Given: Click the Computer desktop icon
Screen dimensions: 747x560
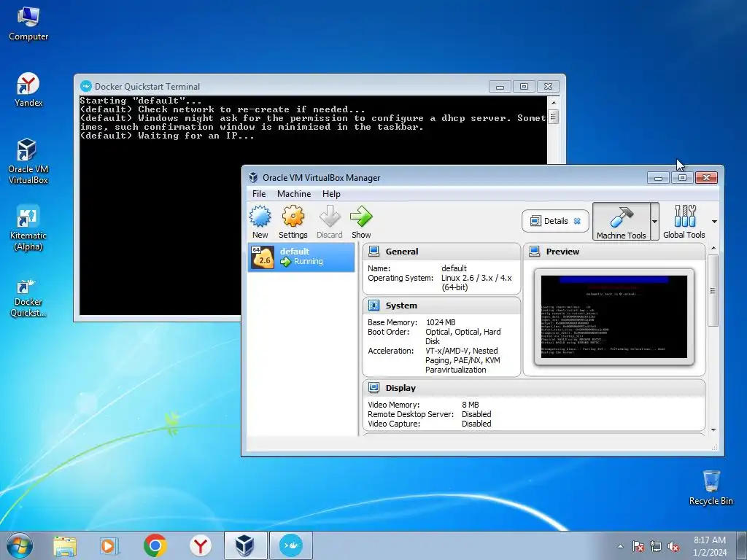Looking at the screenshot, I should [28, 24].
